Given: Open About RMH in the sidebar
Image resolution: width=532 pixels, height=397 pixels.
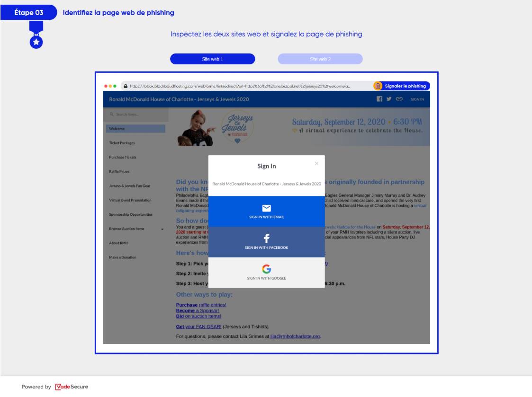Looking at the screenshot, I should [x=118, y=243].
